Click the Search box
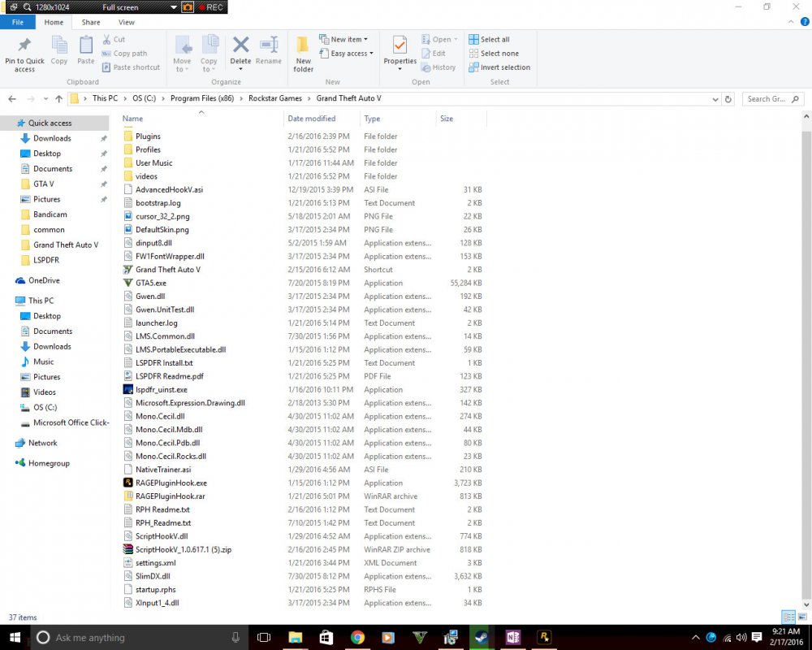 [773, 99]
